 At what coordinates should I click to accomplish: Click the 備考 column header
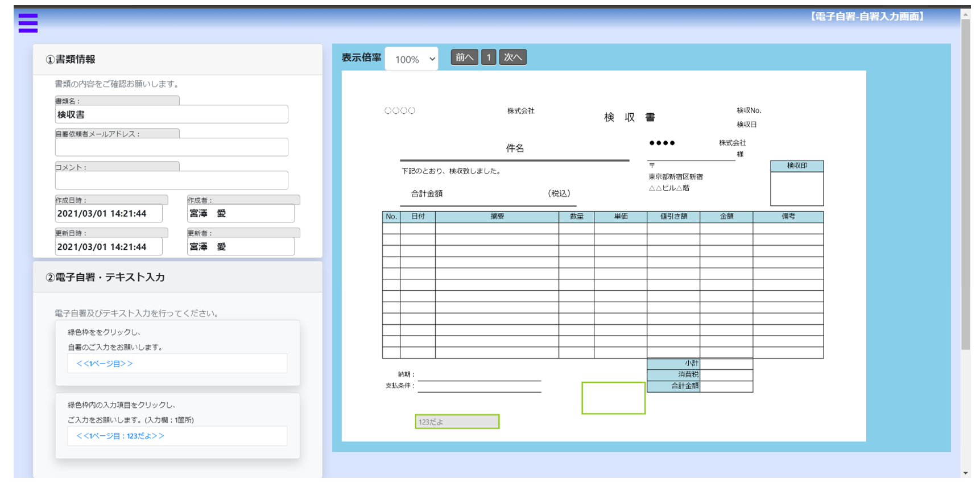788,217
